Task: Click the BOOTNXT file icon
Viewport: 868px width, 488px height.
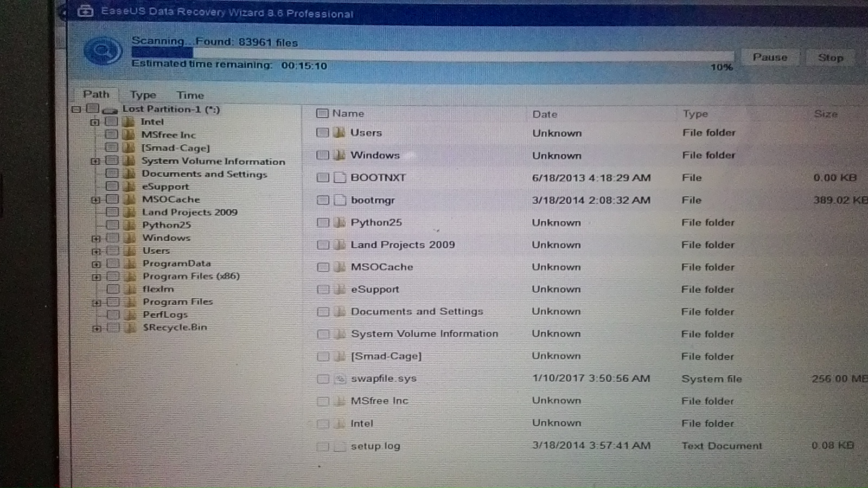Action: tap(340, 177)
